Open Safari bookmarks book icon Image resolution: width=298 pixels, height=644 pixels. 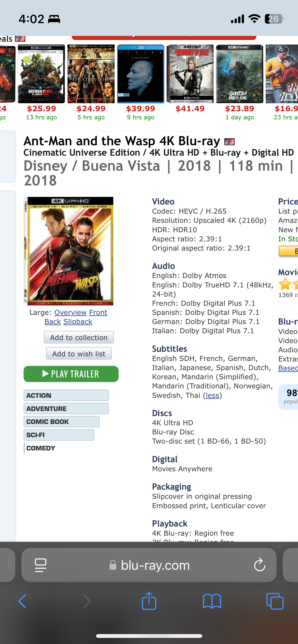tap(212, 601)
